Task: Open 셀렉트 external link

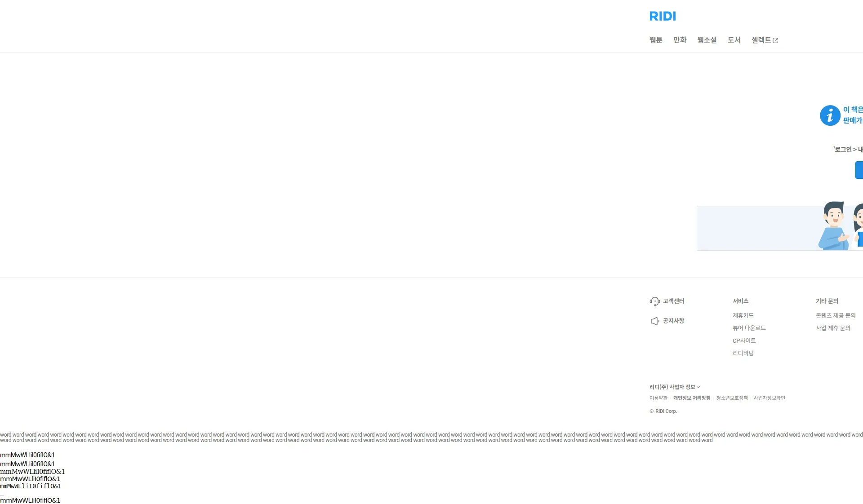Action: click(761, 40)
